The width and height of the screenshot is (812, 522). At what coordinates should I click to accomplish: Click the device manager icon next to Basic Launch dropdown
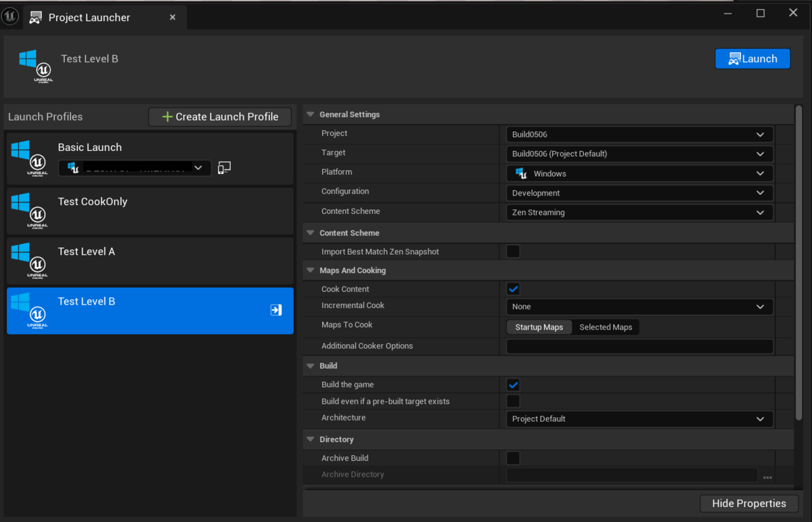[225, 167]
